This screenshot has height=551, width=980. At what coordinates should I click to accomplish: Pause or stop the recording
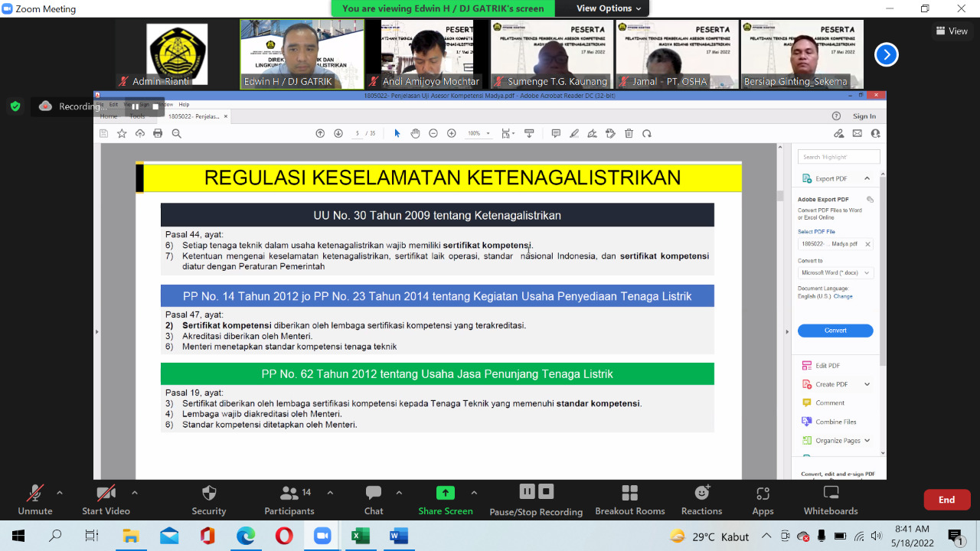click(536, 500)
